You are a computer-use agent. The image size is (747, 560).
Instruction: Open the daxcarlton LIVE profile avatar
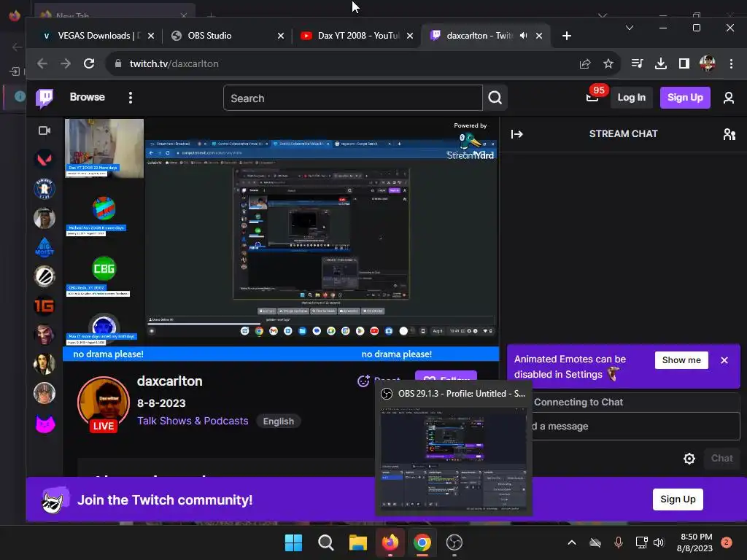(x=104, y=402)
